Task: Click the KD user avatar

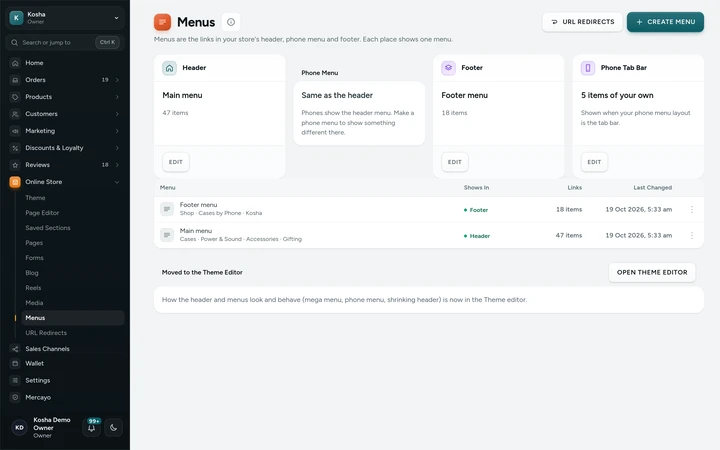Action: [19, 428]
